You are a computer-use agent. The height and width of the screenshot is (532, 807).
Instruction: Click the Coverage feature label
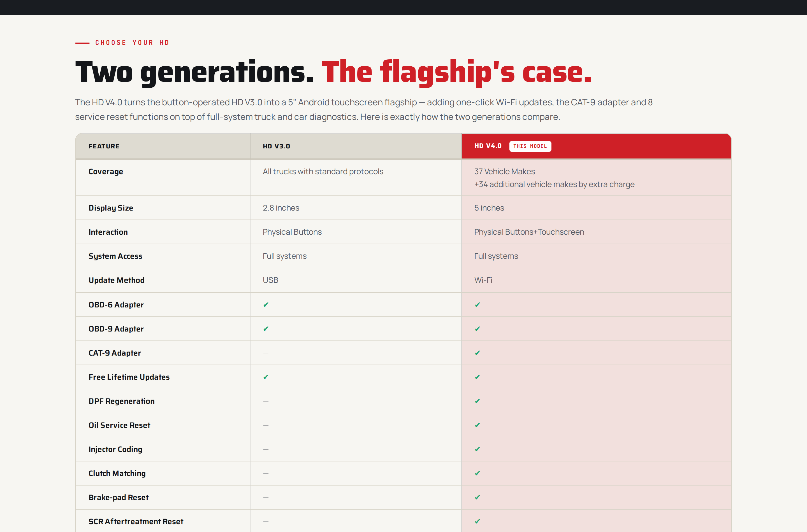coord(106,172)
